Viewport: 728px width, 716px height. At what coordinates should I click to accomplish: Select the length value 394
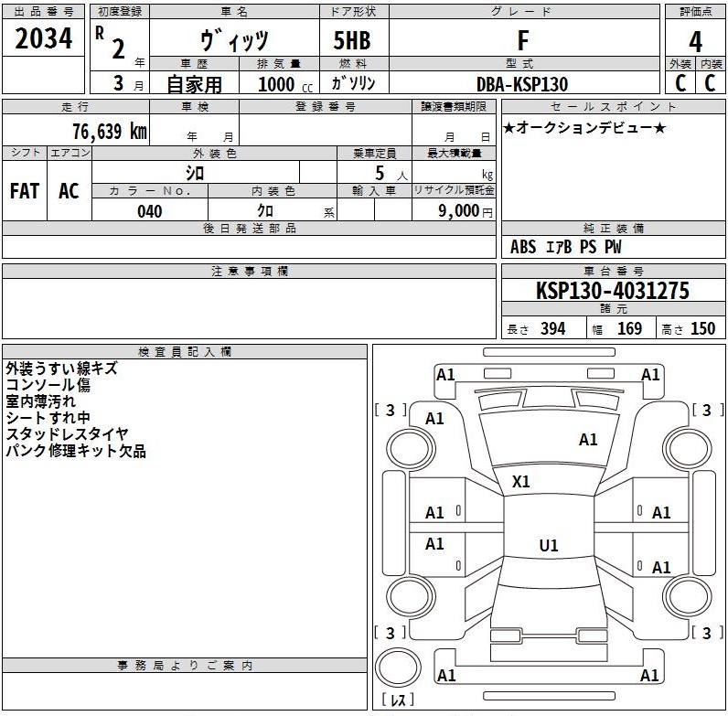coord(553,329)
